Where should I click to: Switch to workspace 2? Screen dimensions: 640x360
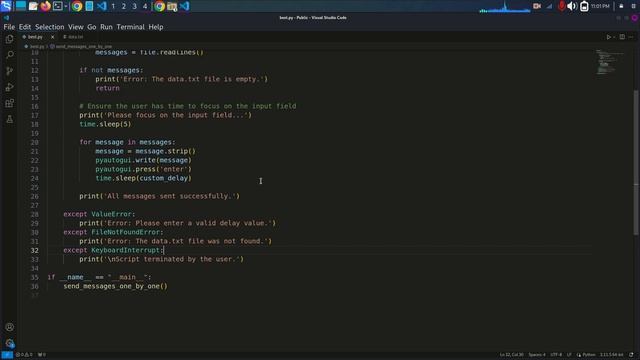pyautogui.click(x=124, y=6)
